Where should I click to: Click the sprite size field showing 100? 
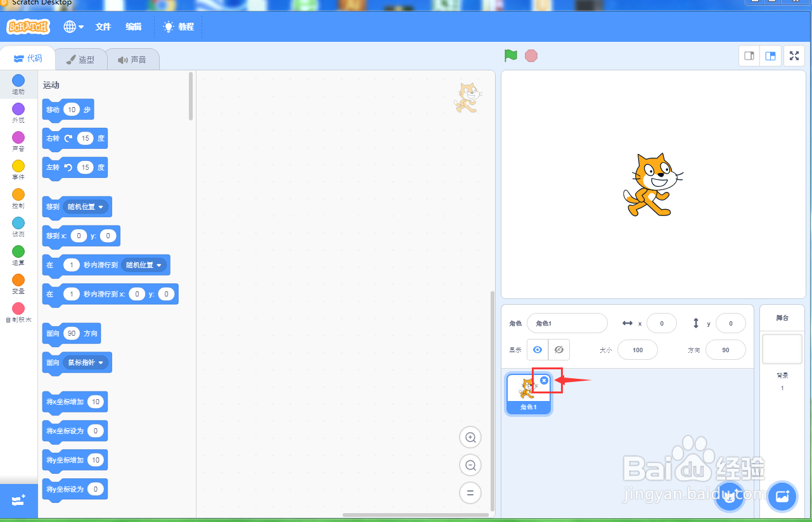coord(637,349)
